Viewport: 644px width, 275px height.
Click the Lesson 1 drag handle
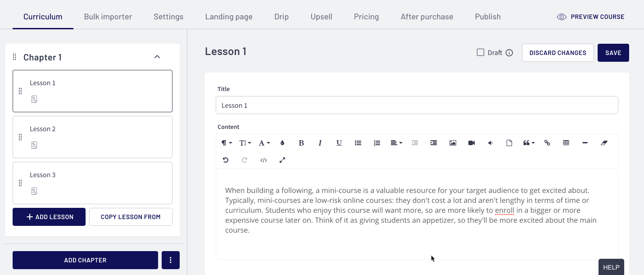tap(20, 91)
